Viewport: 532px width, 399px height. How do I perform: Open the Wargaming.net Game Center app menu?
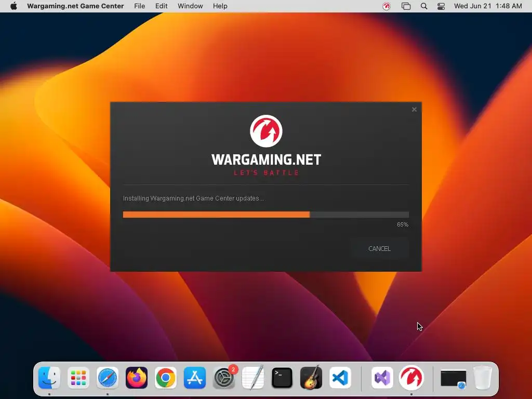pyautogui.click(x=75, y=6)
